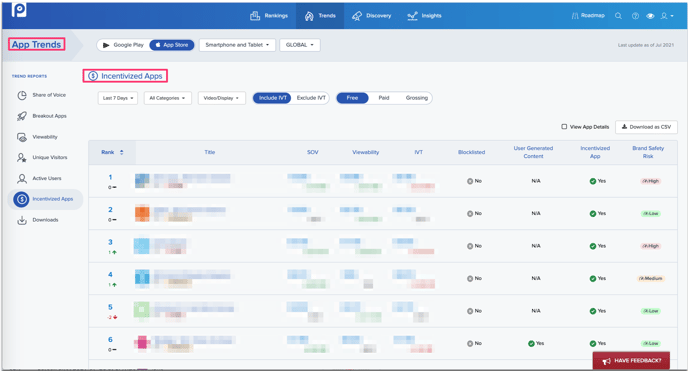Click the Viewability column header
Image resolution: width=688 pixels, height=371 pixels.
366,152
